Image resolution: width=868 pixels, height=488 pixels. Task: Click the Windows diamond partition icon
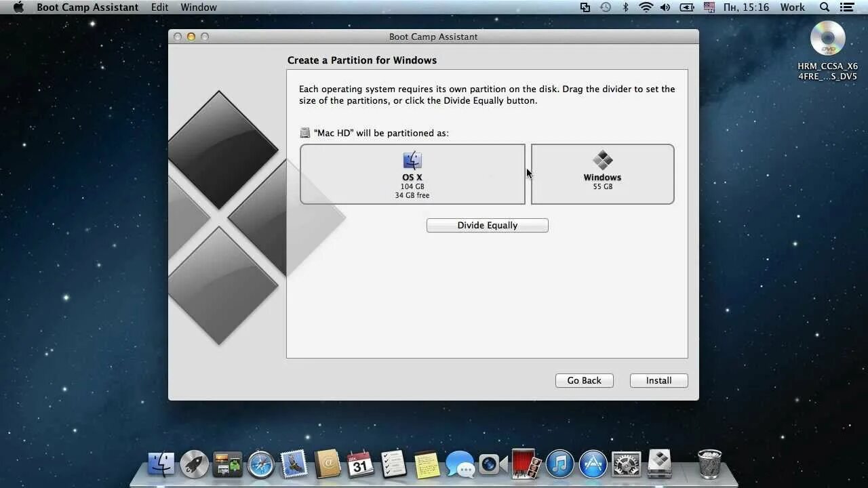pos(602,161)
